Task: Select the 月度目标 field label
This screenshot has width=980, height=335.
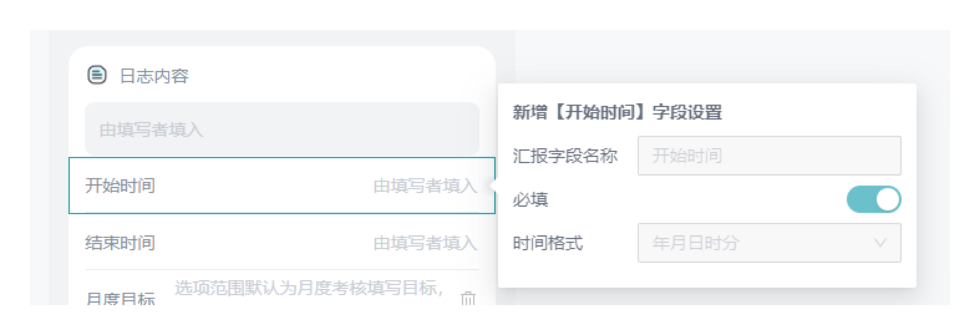Action: tap(120, 300)
